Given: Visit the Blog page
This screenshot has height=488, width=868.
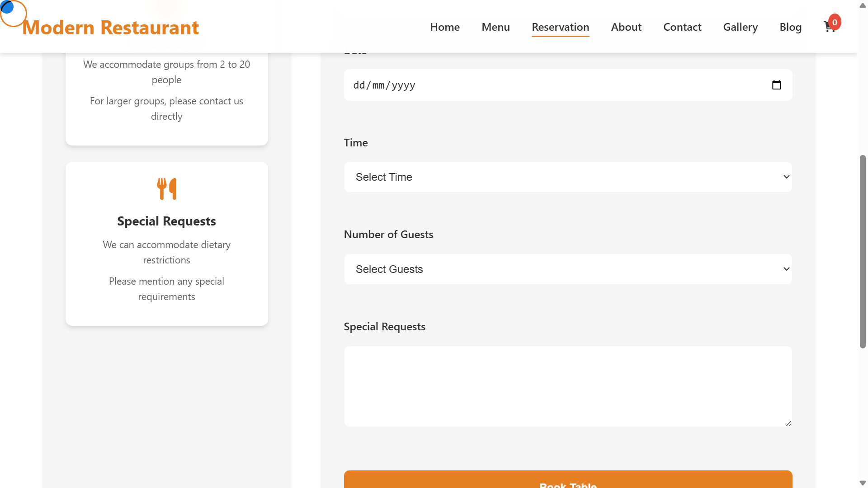Looking at the screenshot, I should coord(790,27).
